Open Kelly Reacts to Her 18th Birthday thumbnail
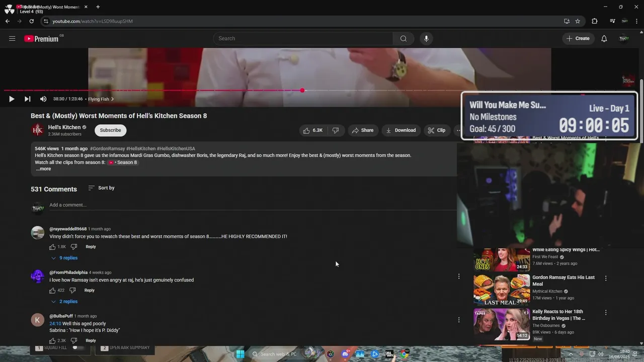644x362 pixels. tap(502, 324)
